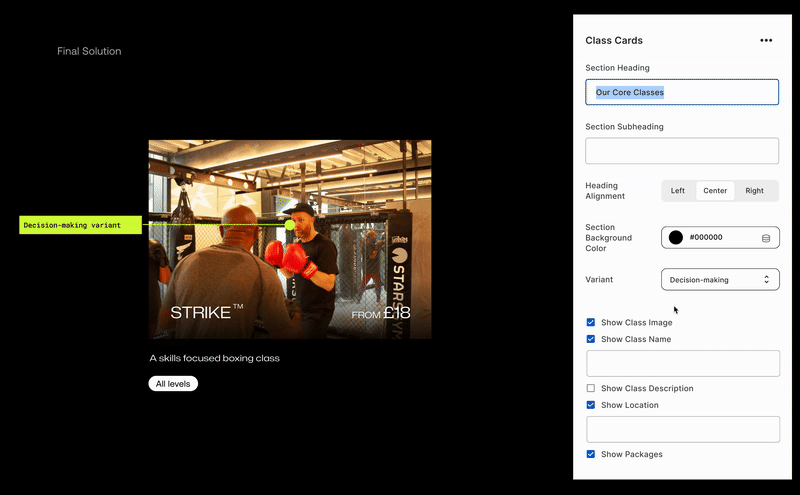Click the text field below Show Location
Image resolution: width=800 pixels, height=495 pixels.
pos(683,429)
